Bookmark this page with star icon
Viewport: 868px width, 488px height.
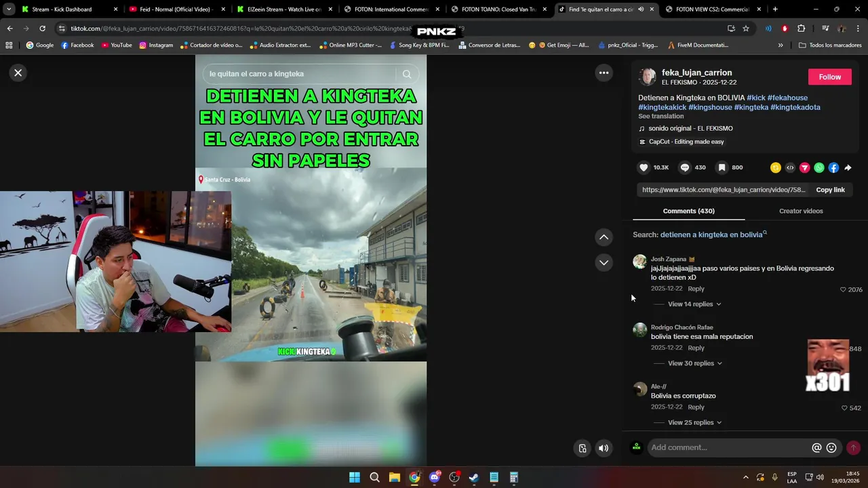click(x=746, y=28)
